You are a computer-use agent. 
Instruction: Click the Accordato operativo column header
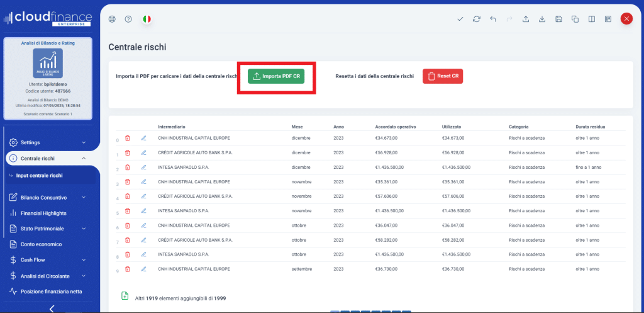[x=396, y=127]
